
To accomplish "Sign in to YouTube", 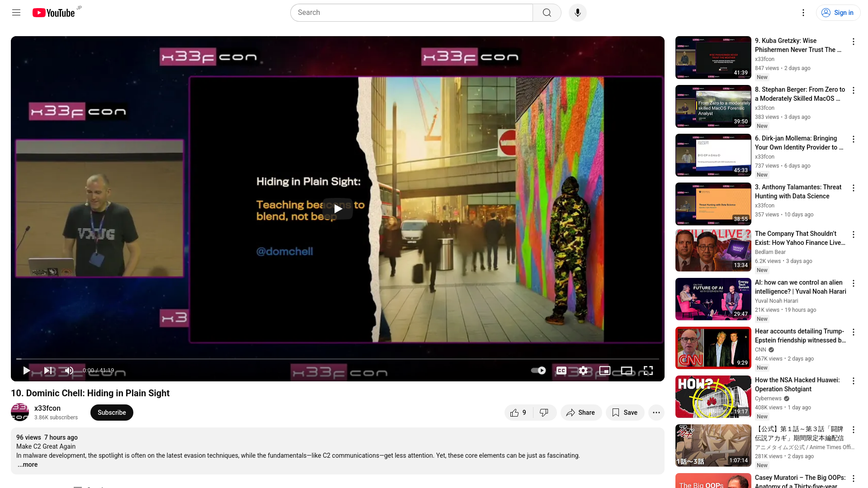I will (838, 13).
